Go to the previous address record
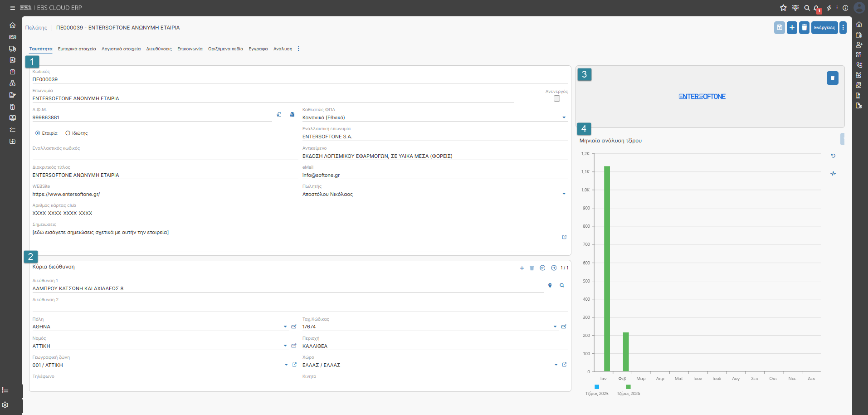The width and height of the screenshot is (868, 415). 542,268
